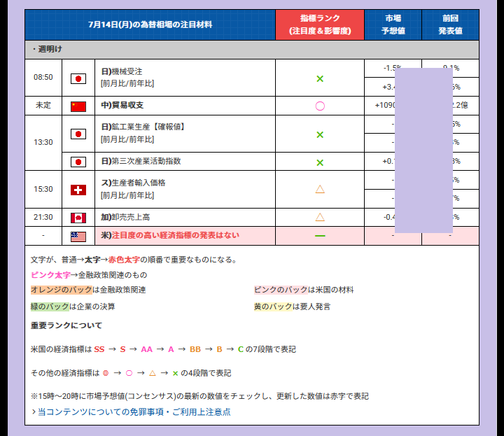This screenshot has width=504, height=436.
Task: Click the 13:30 time cell
Action: 43,142
